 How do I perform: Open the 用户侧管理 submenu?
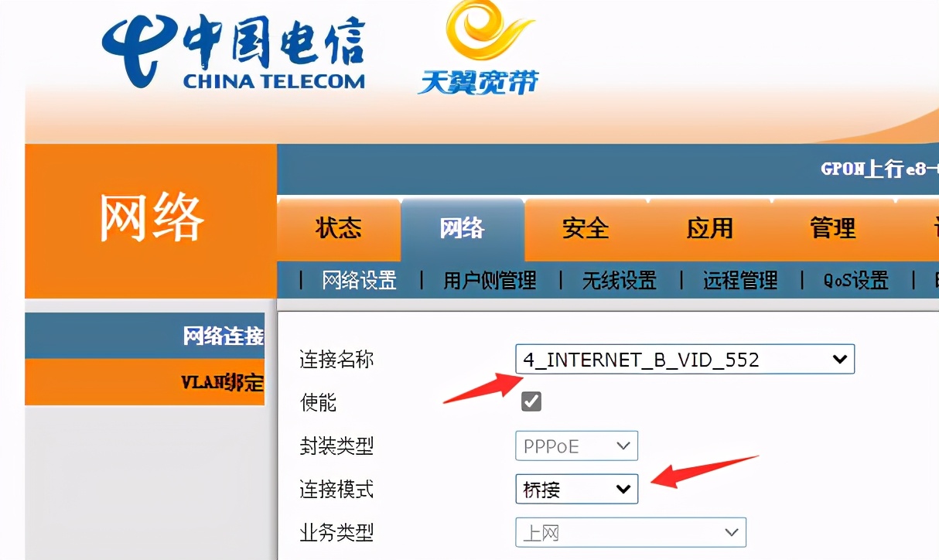point(490,281)
